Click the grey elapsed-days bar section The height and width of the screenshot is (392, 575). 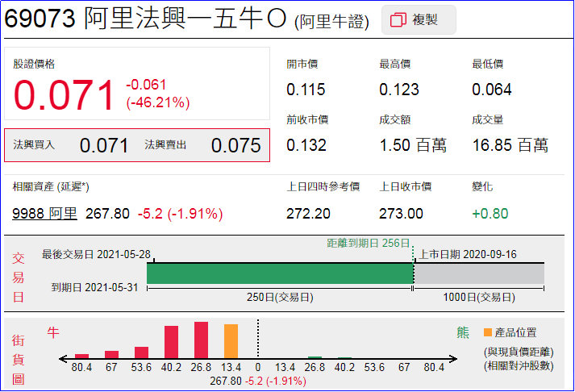tap(479, 273)
